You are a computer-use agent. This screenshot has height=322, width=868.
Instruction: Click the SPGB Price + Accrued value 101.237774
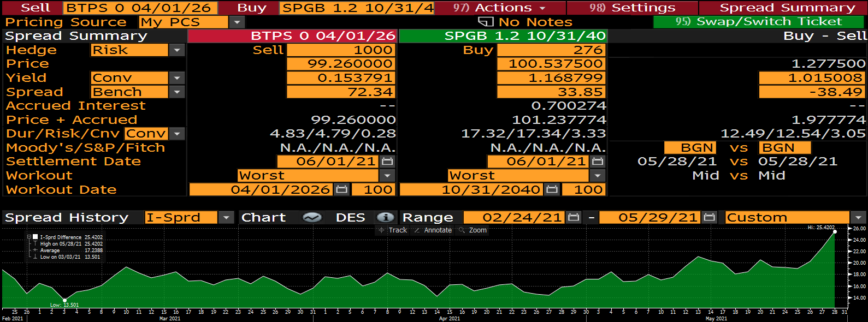pos(559,120)
